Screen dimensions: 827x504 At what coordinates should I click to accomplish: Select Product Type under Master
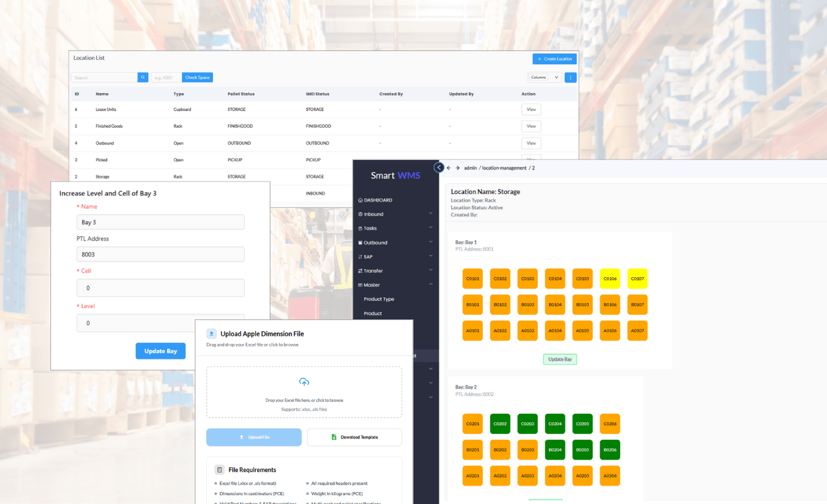[x=378, y=299]
